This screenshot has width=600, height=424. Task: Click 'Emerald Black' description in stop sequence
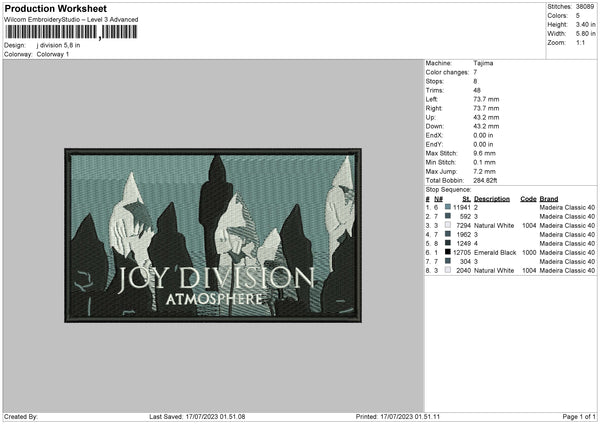coord(495,253)
